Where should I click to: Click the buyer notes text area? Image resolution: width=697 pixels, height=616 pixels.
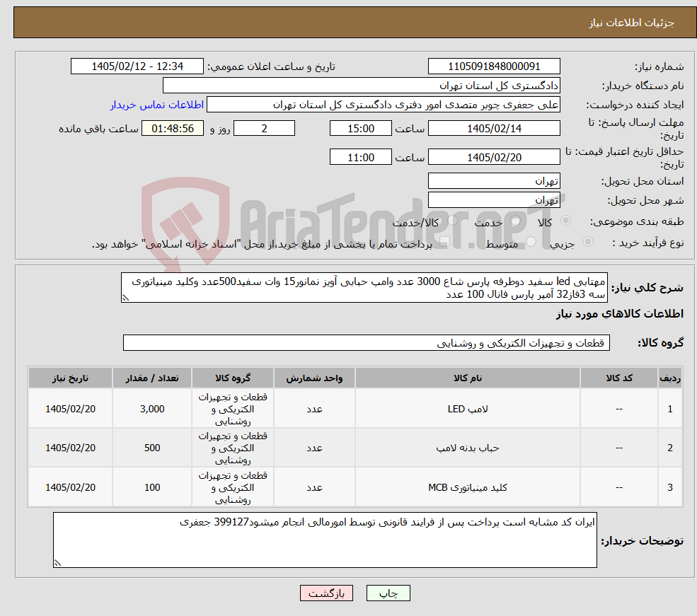click(325, 540)
